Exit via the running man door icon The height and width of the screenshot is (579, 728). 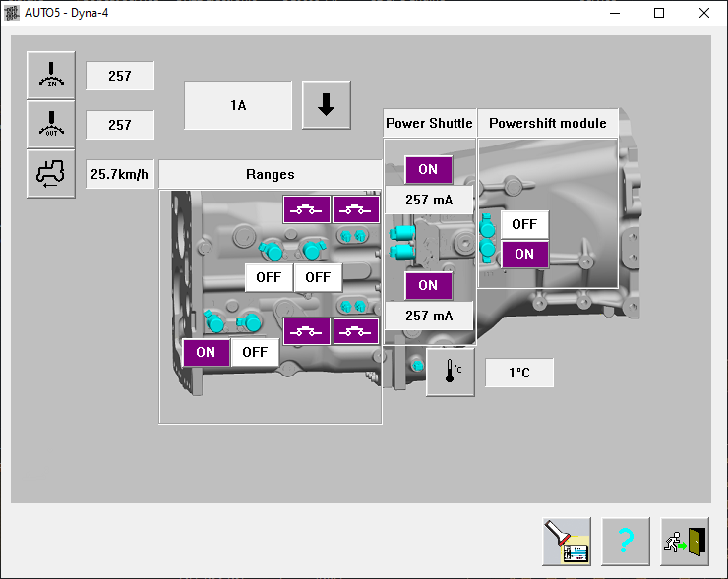tap(685, 542)
